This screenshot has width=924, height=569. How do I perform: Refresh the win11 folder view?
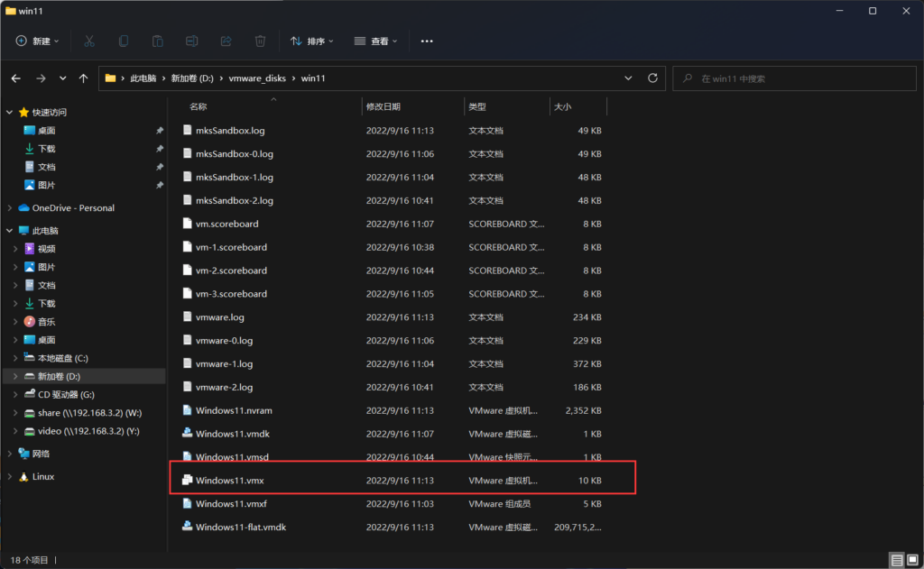tap(652, 78)
